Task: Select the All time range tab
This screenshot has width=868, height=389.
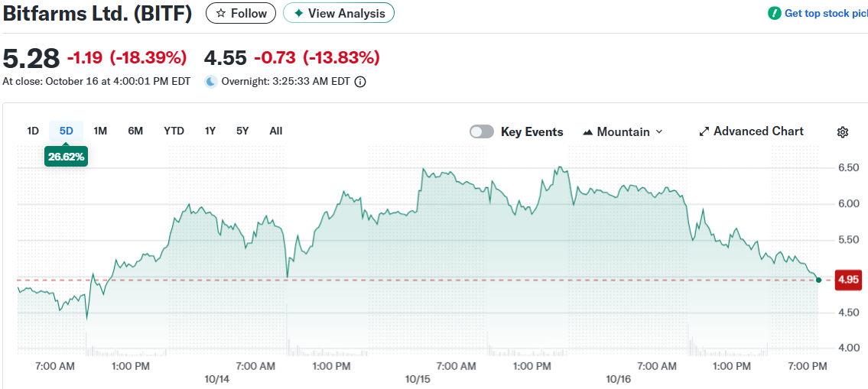Action: coord(276,131)
